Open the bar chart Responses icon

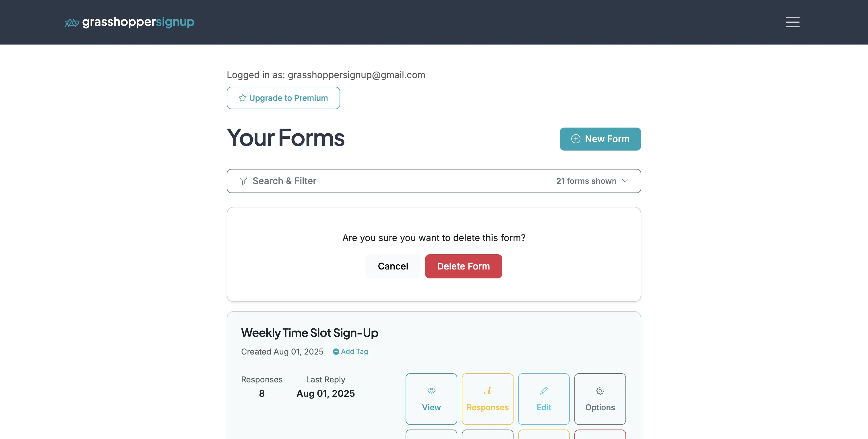tap(488, 391)
